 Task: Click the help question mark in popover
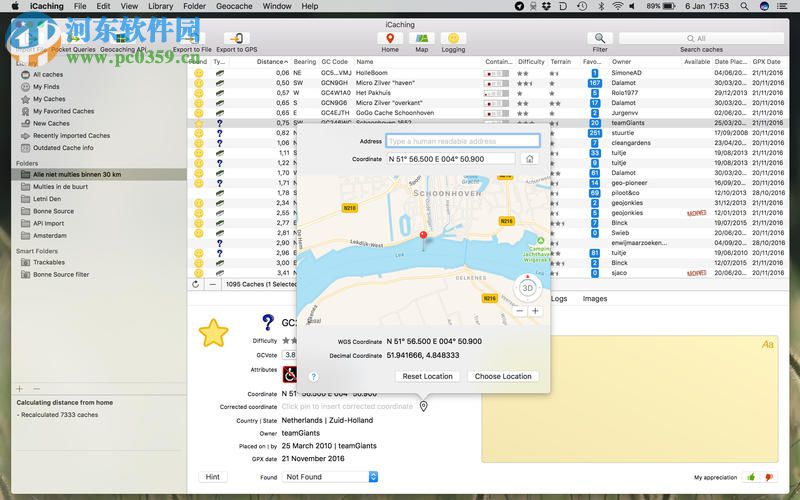click(314, 377)
